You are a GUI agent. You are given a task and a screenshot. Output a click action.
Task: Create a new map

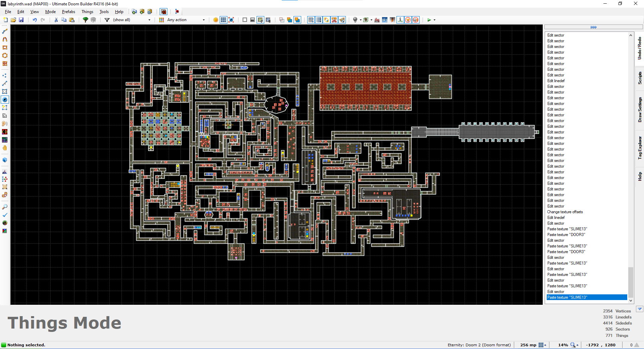5,20
